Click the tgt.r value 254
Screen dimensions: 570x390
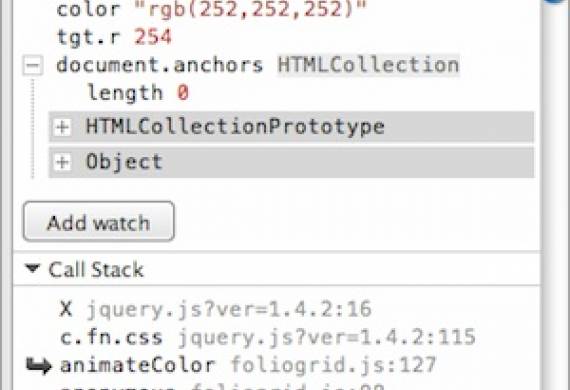tap(153, 37)
